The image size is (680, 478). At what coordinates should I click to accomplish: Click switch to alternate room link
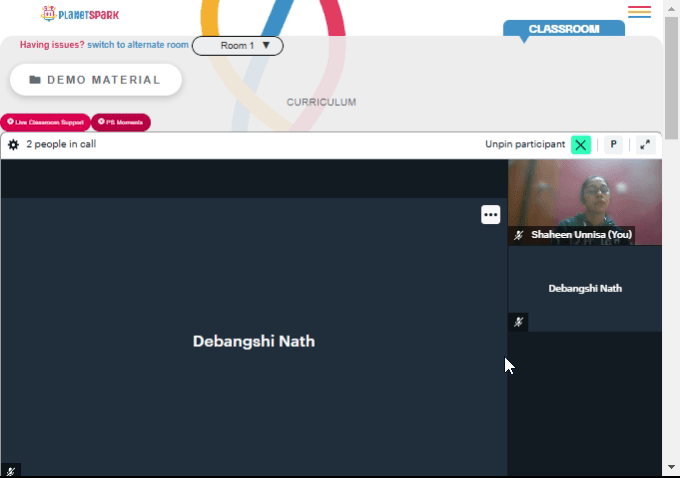[138, 45]
